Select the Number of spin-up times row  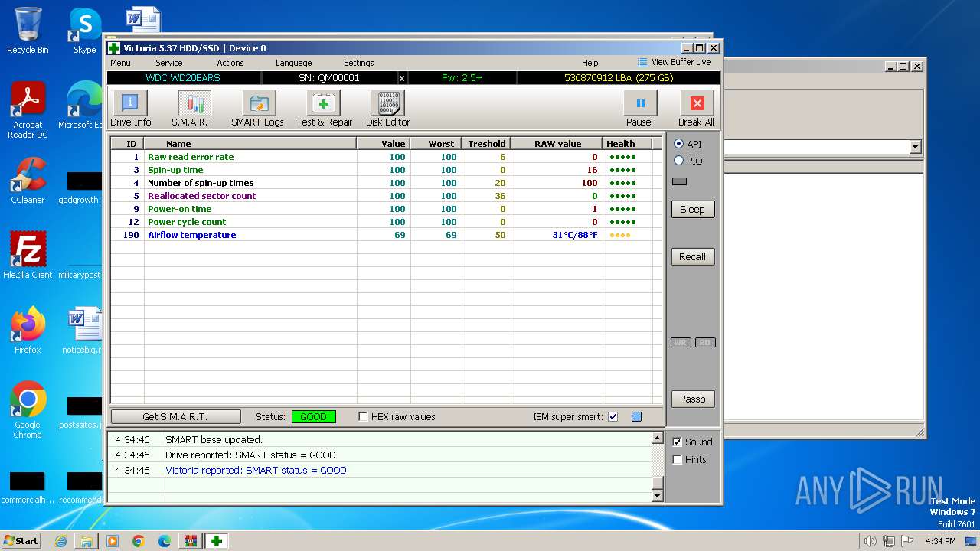(387, 183)
